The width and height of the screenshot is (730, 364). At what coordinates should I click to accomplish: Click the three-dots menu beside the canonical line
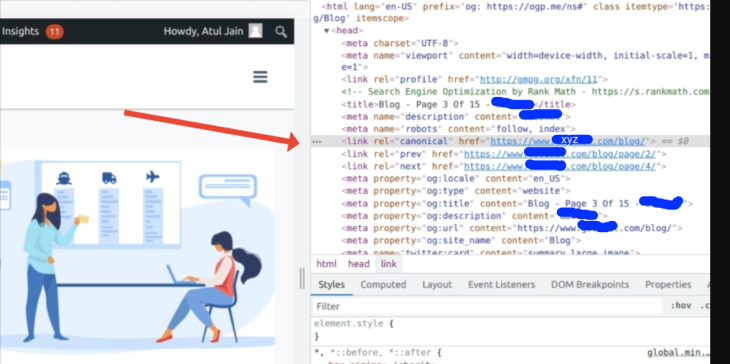pyautogui.click(x=317, y=142)
